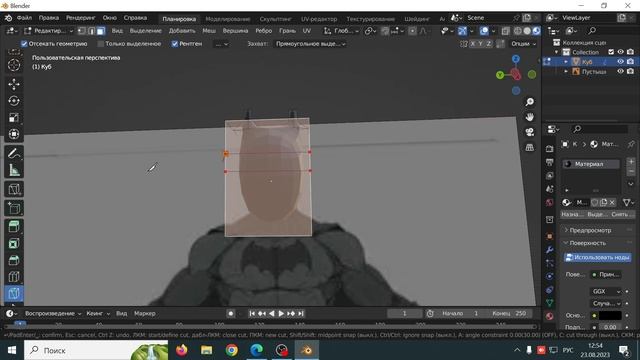The height and width of the screenshot is (360, 640).
Task: Select the Move tool in toolbar
Action: 14,84
